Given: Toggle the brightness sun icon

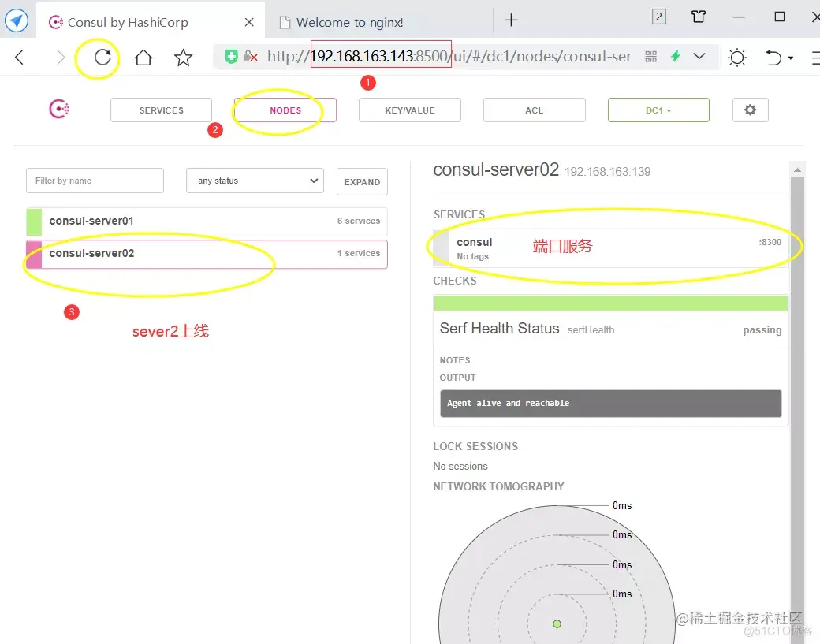Looking at the screenshot, I should (x=737, y=57).
